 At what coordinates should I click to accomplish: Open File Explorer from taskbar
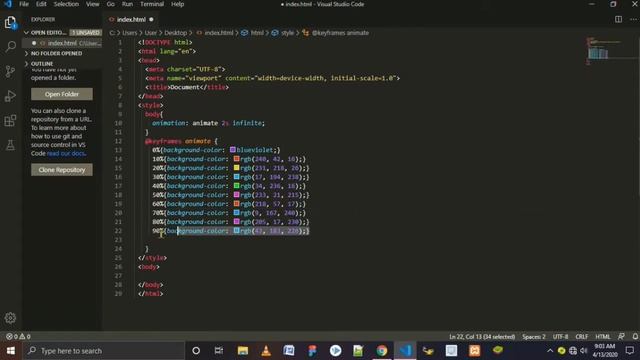click(x=243, y=351)
